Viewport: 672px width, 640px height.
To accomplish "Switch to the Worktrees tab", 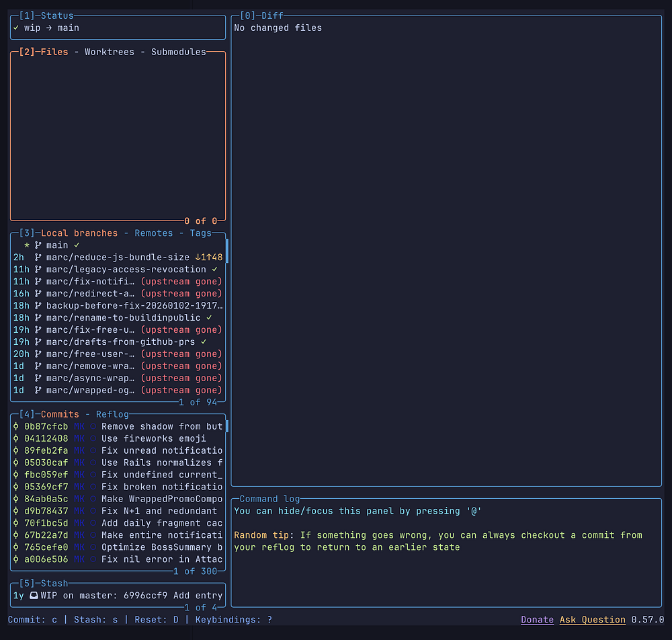I will (x=109, y=52).
